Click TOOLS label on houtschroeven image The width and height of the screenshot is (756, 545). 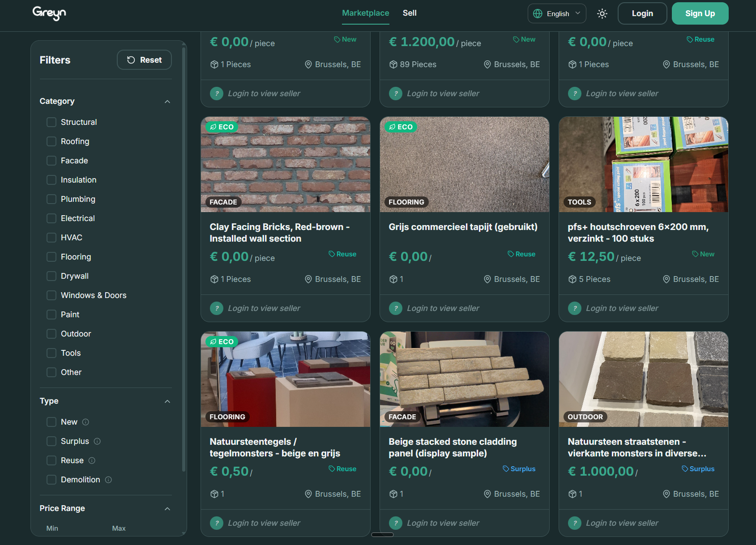pos(579,202)
